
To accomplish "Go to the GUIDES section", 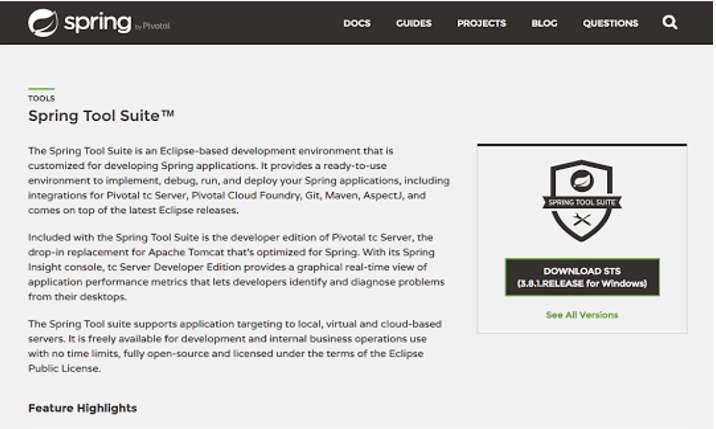I will pos(414,23).
